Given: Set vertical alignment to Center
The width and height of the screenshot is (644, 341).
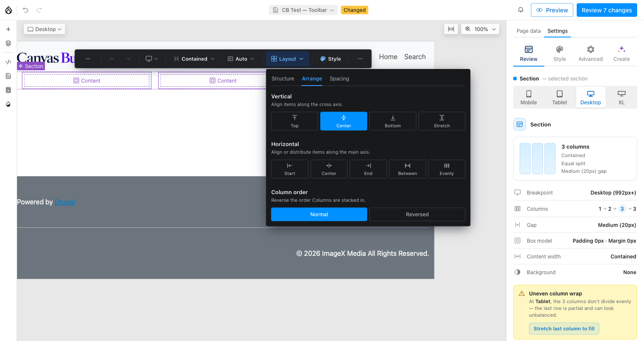Looking at the screenshot, I should click(x=344, y=121).
